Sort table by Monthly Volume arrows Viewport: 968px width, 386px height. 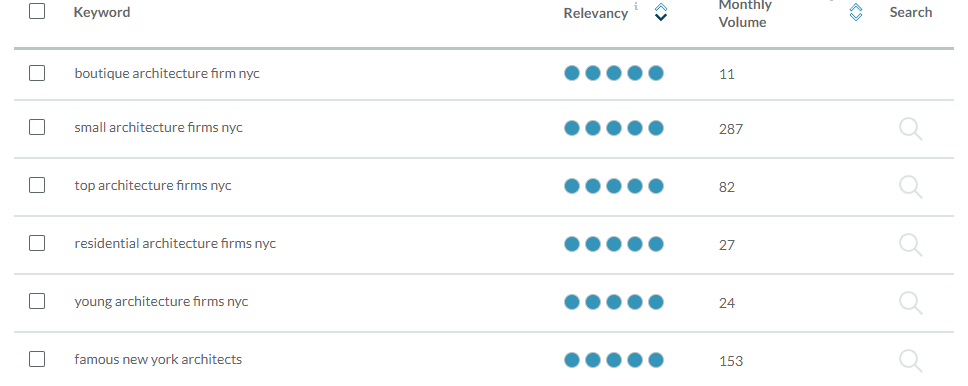click(856, 12)
